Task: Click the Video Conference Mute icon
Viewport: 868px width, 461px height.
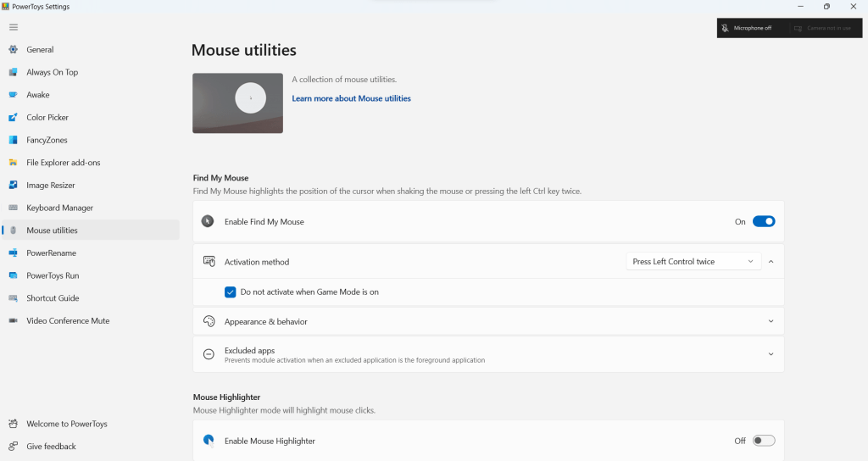Action: 14,320
